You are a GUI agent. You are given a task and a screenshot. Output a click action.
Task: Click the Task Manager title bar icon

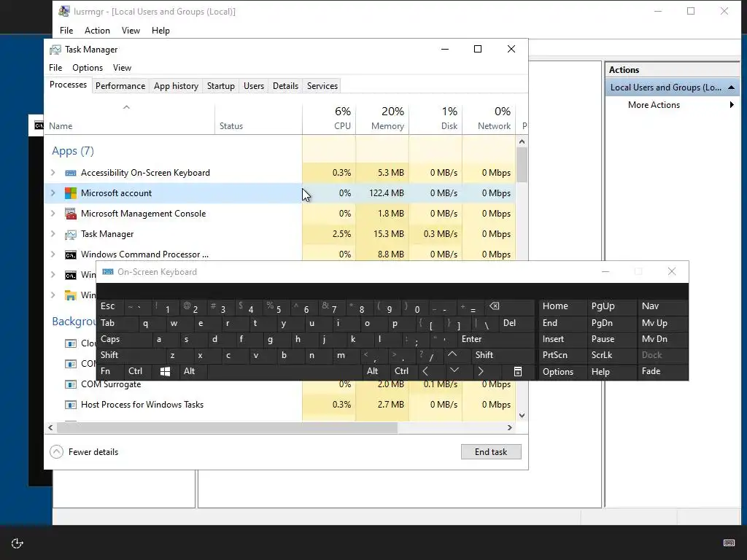click(55, 50)
